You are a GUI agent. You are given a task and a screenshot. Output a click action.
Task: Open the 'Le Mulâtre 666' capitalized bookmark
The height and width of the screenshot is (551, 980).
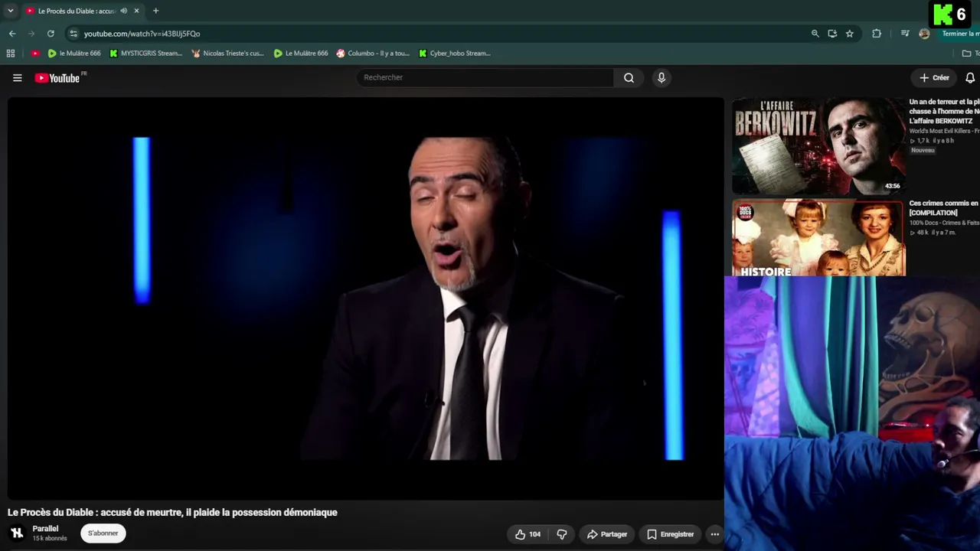pos(301,54)
